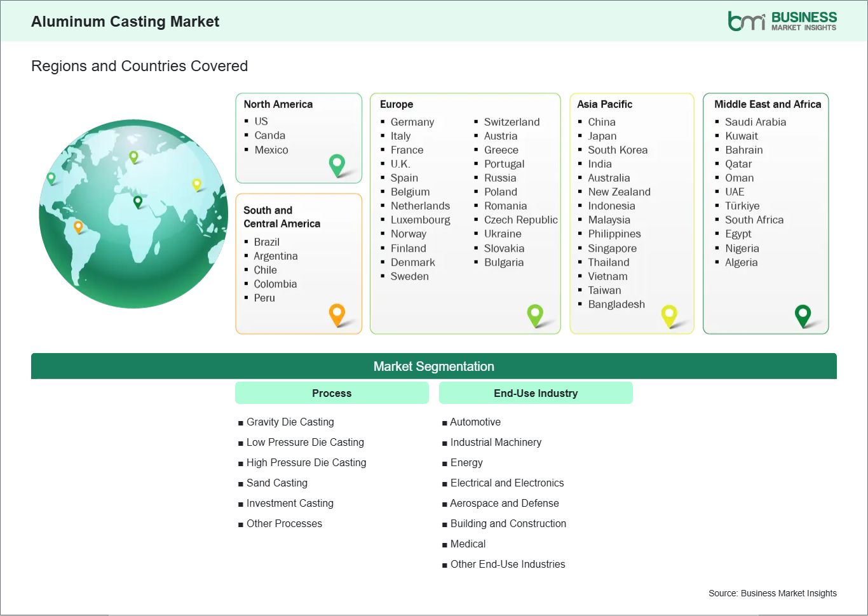Image resolution: width=868 pixels, height=616 pixels.
Task: Click the dark green pin on globe's Africa
Action: (x=138, y=202)
